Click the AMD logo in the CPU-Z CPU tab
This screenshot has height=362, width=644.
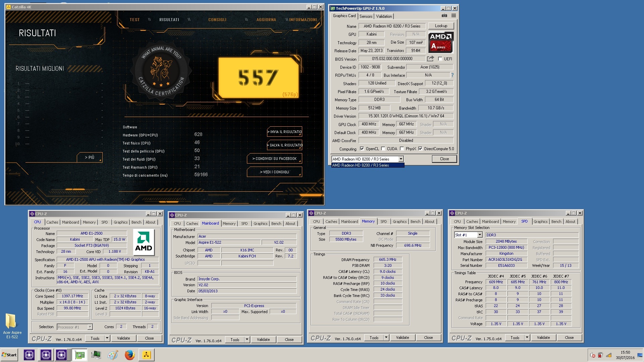point(144,242)
